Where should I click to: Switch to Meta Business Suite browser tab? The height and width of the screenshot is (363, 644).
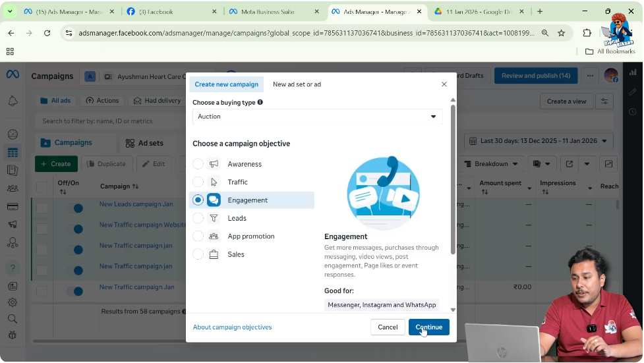click(x=273, y=11)
